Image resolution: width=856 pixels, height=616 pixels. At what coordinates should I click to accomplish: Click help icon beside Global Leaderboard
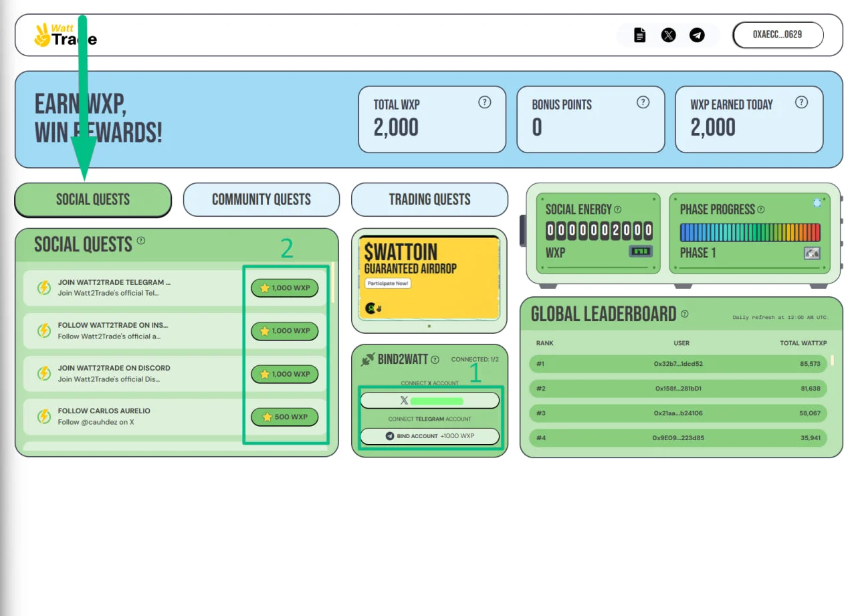(x=685, y=314)
